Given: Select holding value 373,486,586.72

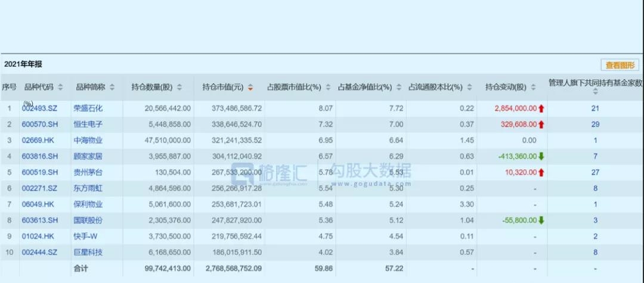Looking at the screenshot, I should (x=237, y=108).
